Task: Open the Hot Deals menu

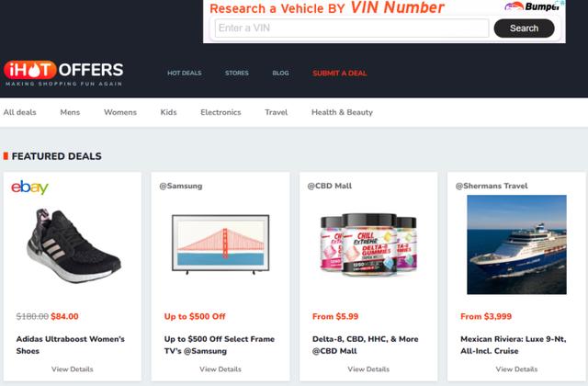Action: point(184,74)
